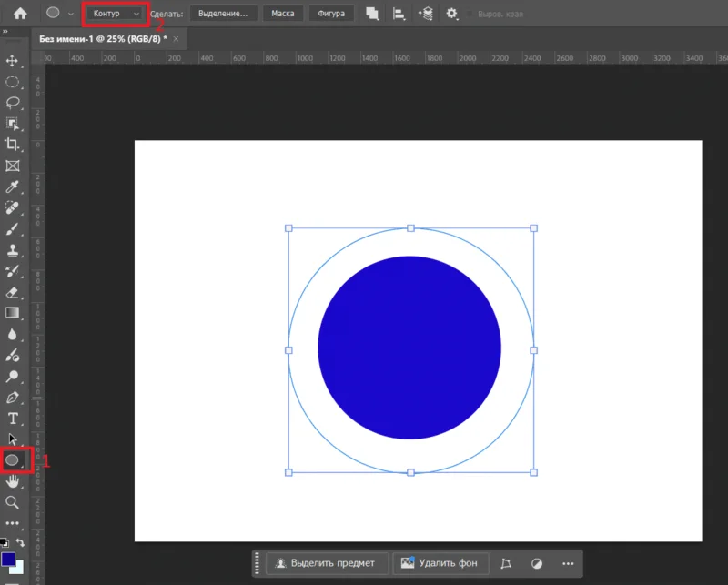Reset default foreground and background colors
Screen dimensions: 728x585
[5, 543]
